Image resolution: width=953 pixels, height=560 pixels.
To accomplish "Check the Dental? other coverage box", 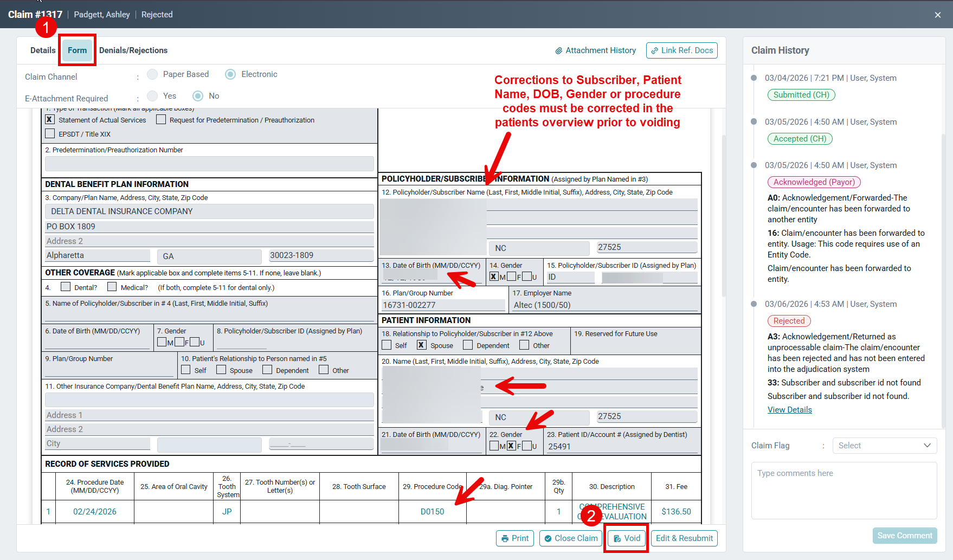I will click(66, 287).
